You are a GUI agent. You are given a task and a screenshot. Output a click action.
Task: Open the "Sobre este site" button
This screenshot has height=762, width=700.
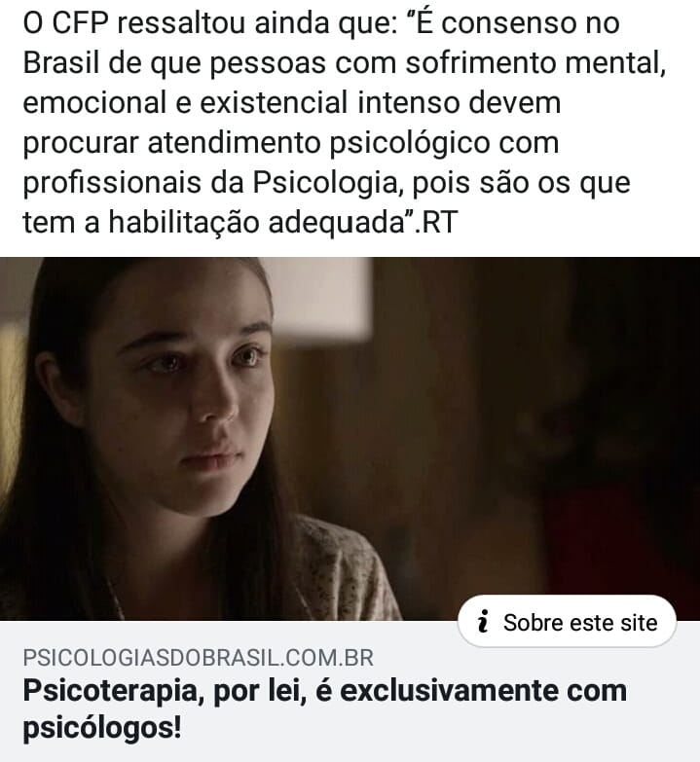pos(567,622)
